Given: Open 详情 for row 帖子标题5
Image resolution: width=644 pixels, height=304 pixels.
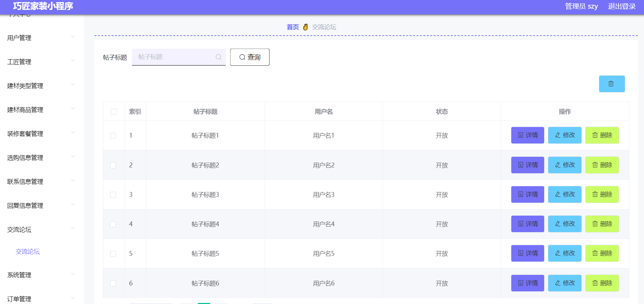Looking at the screenshot, I should 527,253.
